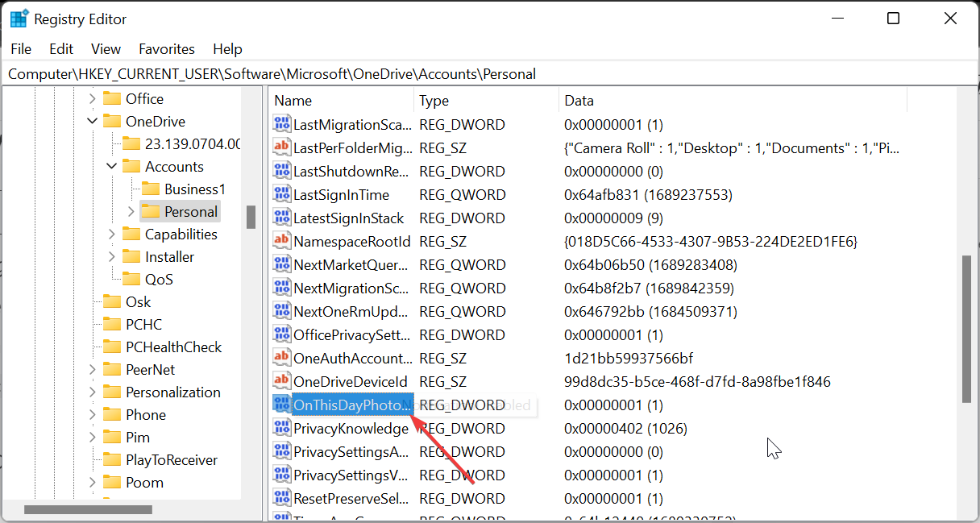
Task: Click the PrivacySettingsA... value icon
Action: (281, 452)
